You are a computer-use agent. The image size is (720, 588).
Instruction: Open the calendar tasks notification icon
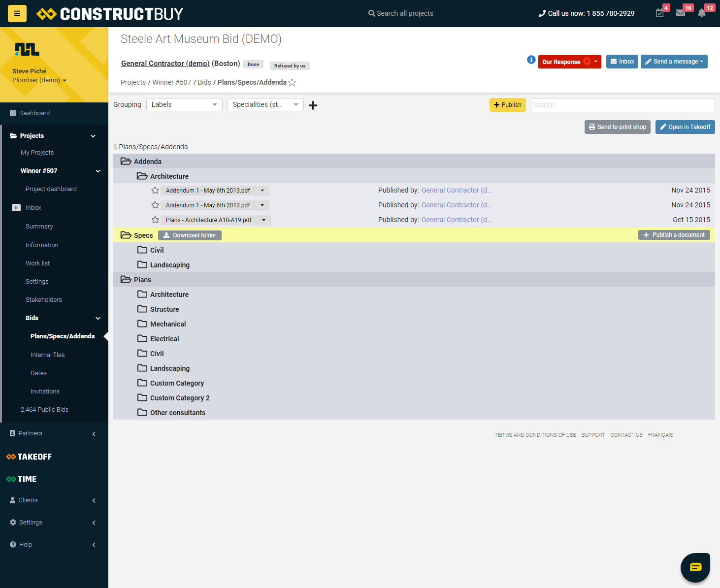(x=660, y=13)
